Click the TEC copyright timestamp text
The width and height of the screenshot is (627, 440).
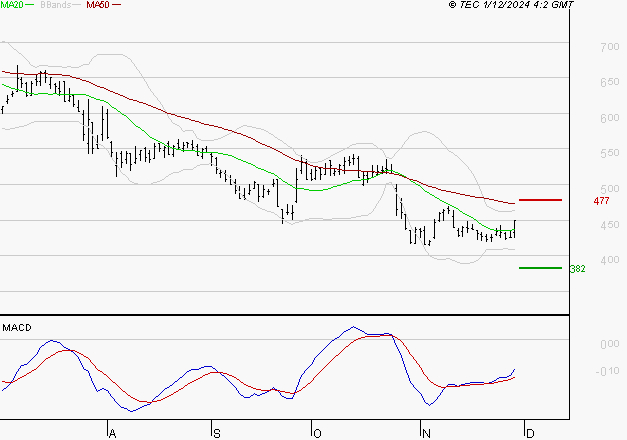click(511, 5)
